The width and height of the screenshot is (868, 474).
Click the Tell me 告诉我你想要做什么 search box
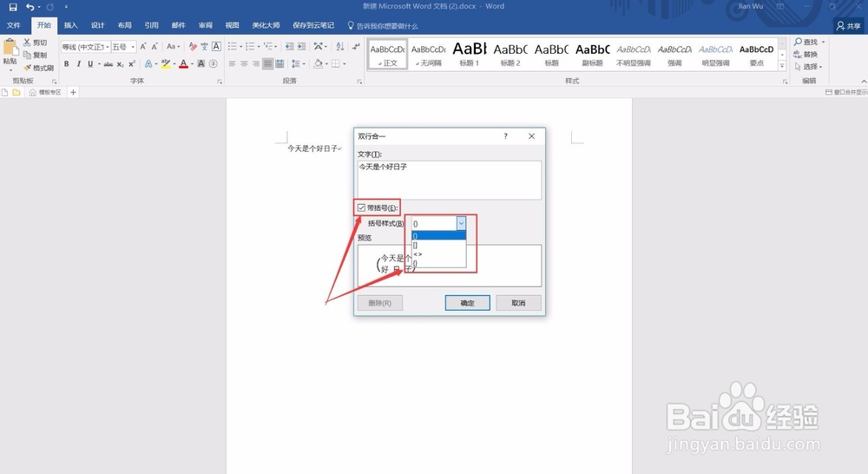(383, 25)
